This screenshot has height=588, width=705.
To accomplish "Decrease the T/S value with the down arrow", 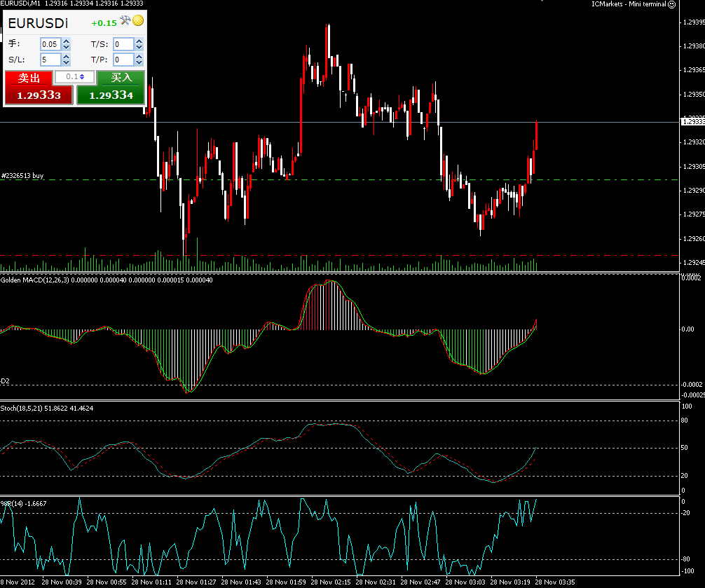I will 139,47.
